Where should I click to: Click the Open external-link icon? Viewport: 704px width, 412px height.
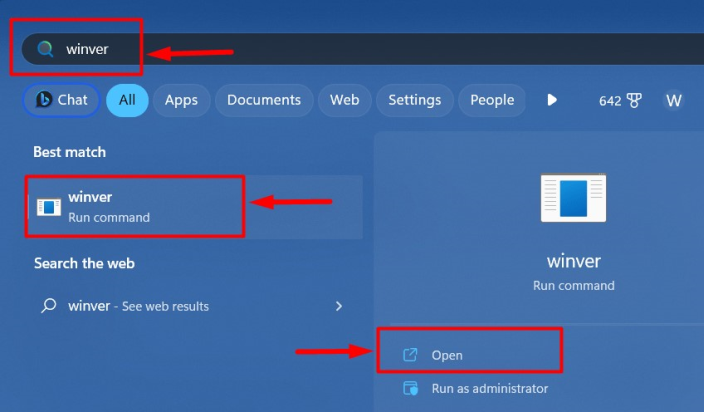pyautogui.click(x=410, y=355)
